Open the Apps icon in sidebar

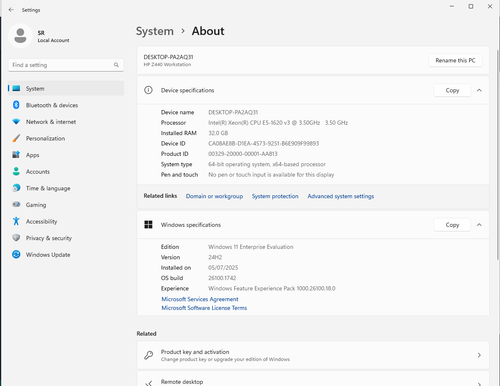(16, 155)
